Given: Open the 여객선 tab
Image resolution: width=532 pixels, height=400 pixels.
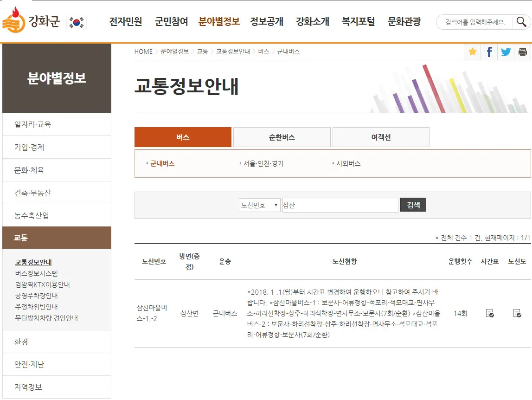Looking at the screenshot, I should coord(380,137).
